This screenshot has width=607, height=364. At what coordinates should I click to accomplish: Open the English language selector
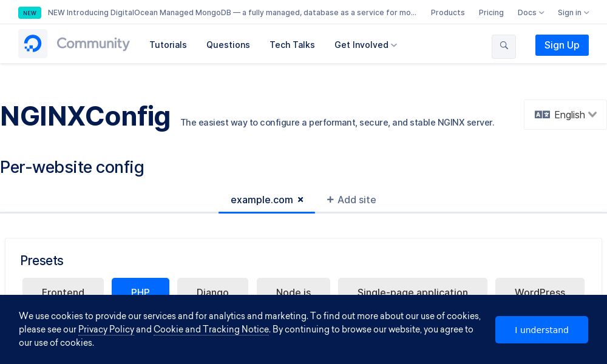(x=569, y=115)
